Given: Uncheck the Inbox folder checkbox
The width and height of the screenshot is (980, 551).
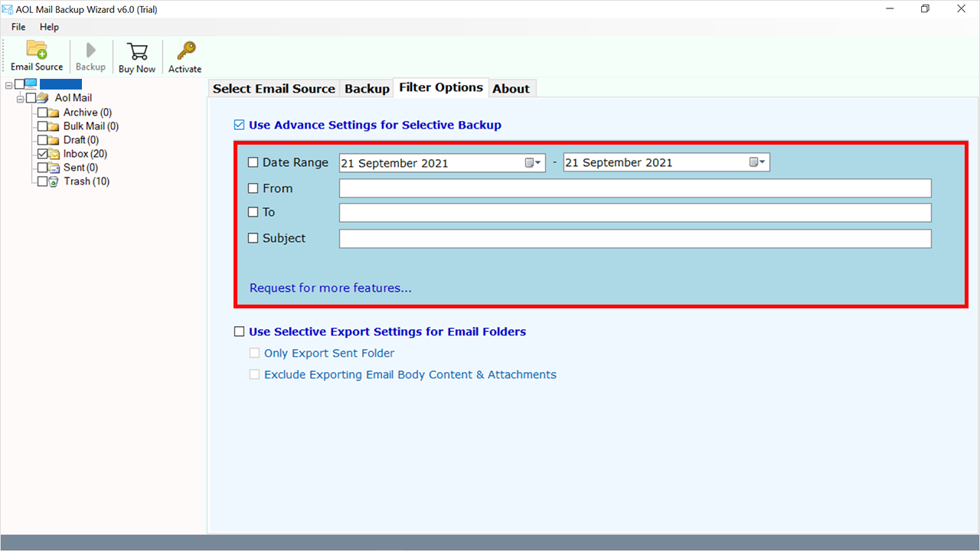Looking at the screenshot, I should coord(43,154).
